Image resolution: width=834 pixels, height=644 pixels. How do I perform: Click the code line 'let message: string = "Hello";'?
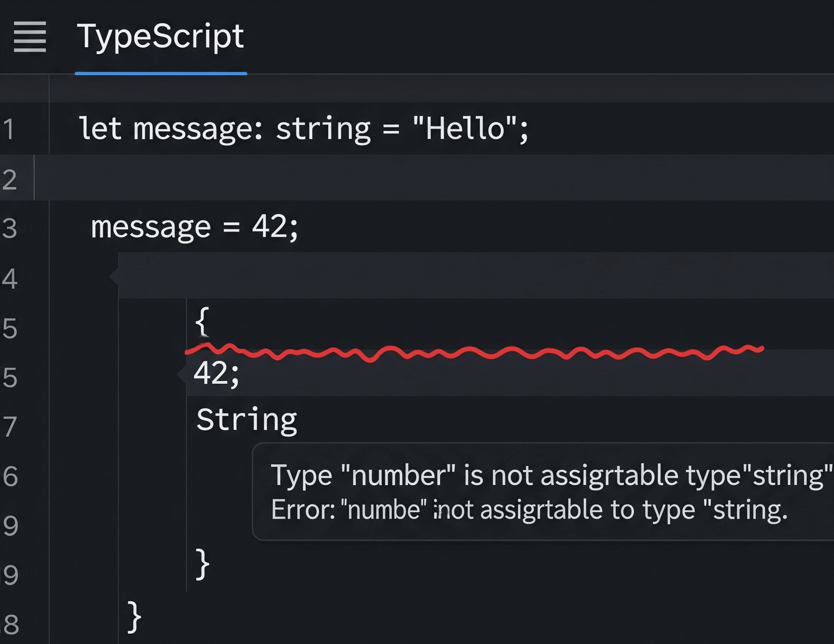click(303, 129)
